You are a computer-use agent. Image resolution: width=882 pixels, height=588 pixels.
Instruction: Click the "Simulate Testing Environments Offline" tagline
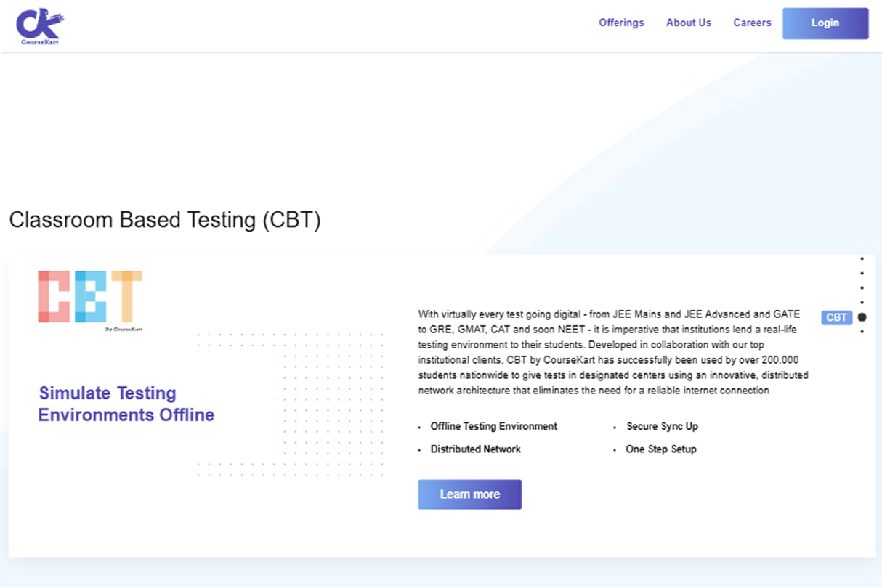tap(126, 404)
